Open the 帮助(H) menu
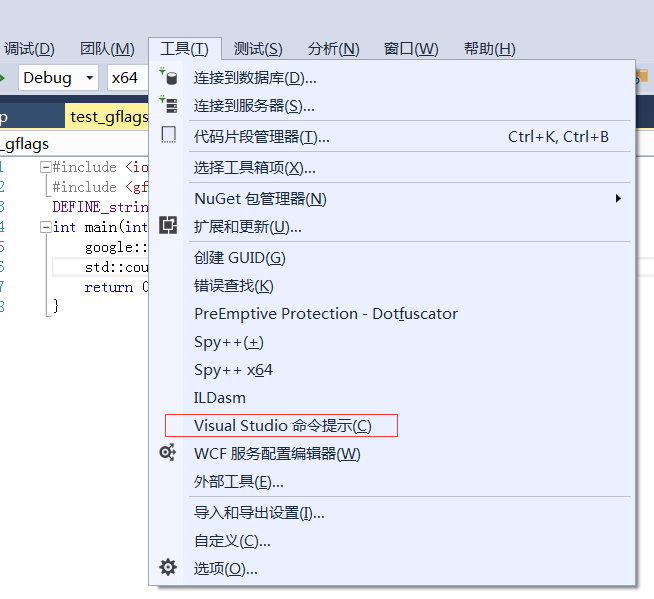Screen dimensions: 654x599 coord(490,49)
